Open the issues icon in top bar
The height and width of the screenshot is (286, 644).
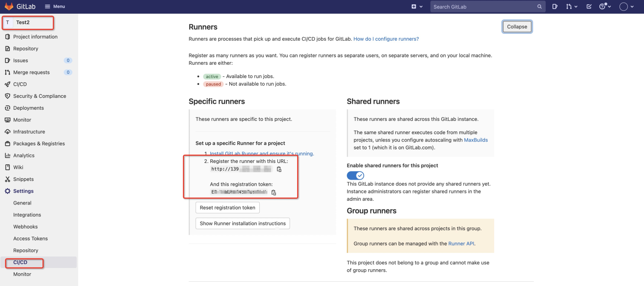tap(555, 6)
